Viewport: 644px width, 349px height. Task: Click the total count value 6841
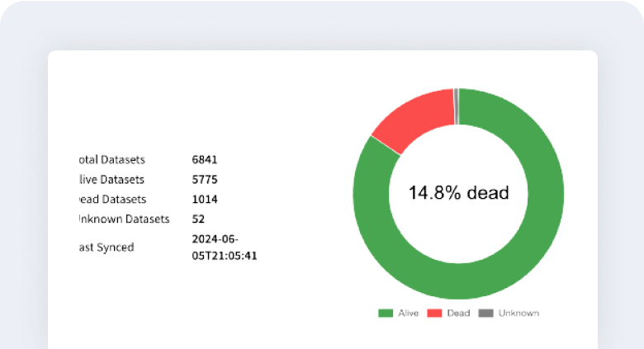coord(205,159)
